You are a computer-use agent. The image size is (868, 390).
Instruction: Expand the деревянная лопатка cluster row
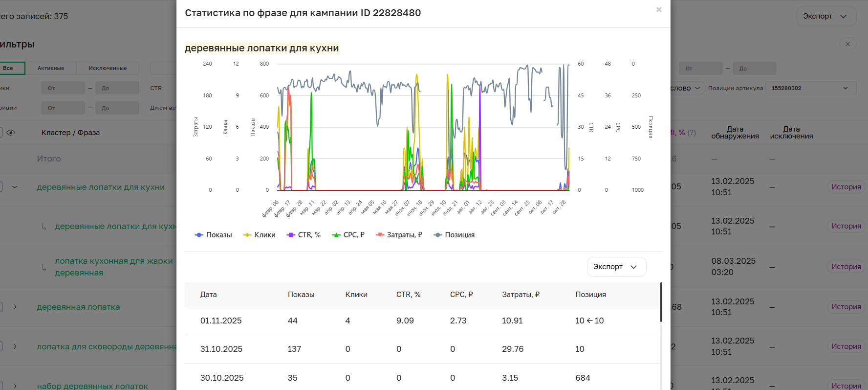(15, 307)
